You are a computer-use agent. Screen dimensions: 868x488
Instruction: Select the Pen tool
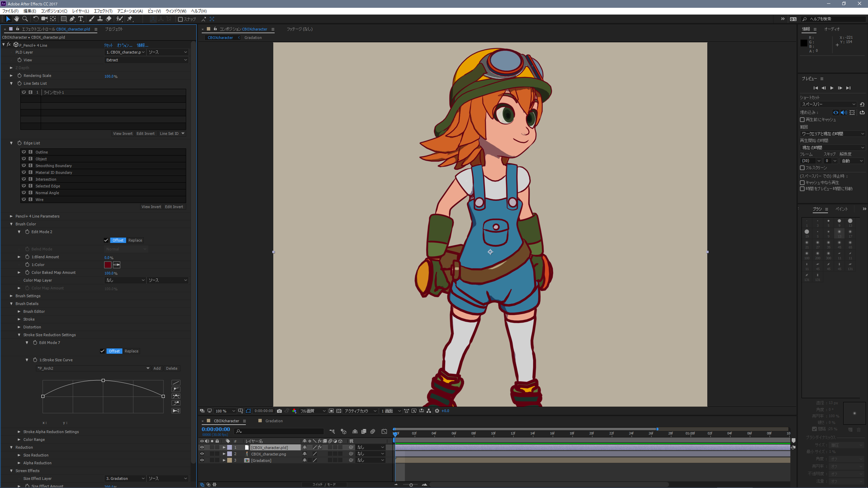[x=72, y=19]
